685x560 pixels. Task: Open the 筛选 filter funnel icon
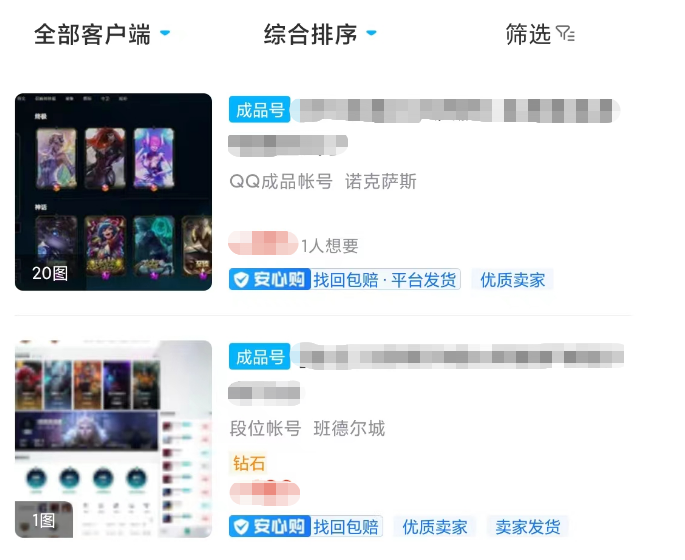pyautogui.click(x=565, y=34)
